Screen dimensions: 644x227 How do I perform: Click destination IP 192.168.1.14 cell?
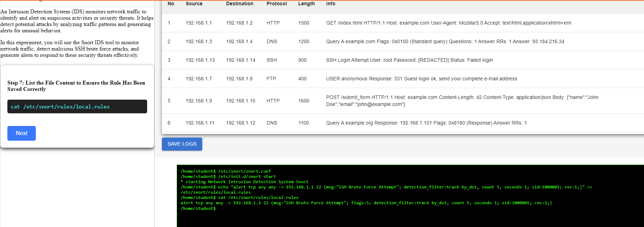241,60
